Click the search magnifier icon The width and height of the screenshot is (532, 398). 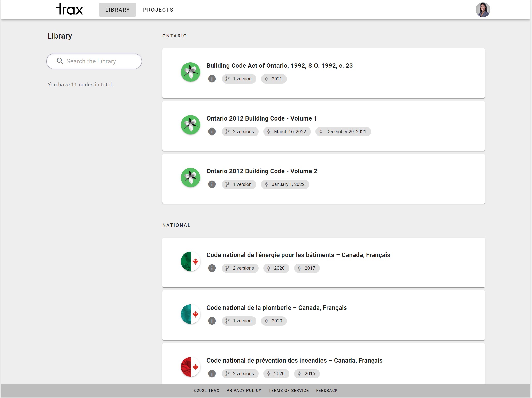point(60,61)
